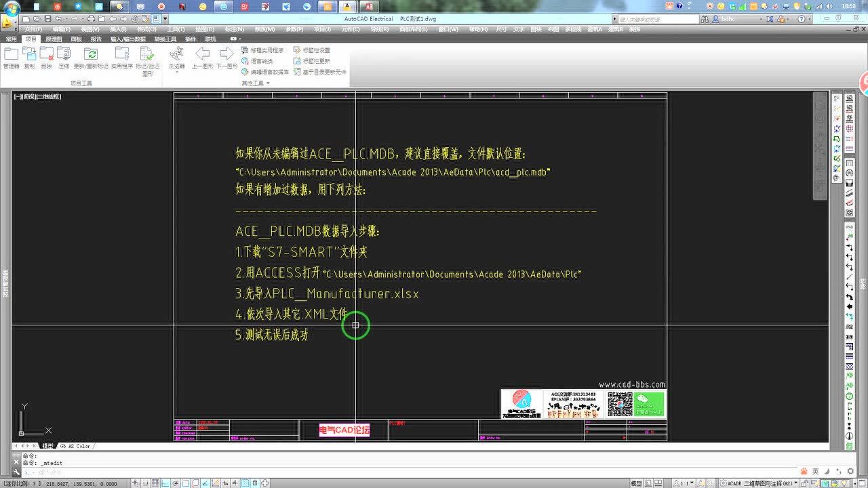Switch to the 原理图 ribbon tab
Viewport: 868px width, 488px height.
tap(52, 39)
